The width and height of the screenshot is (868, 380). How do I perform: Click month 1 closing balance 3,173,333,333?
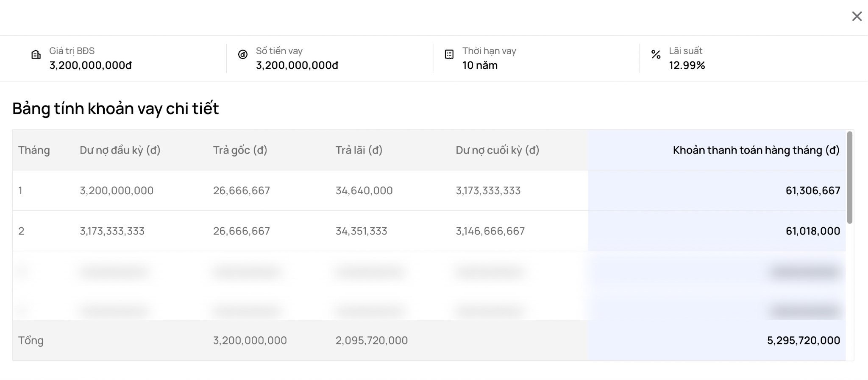tap(488, 190)
